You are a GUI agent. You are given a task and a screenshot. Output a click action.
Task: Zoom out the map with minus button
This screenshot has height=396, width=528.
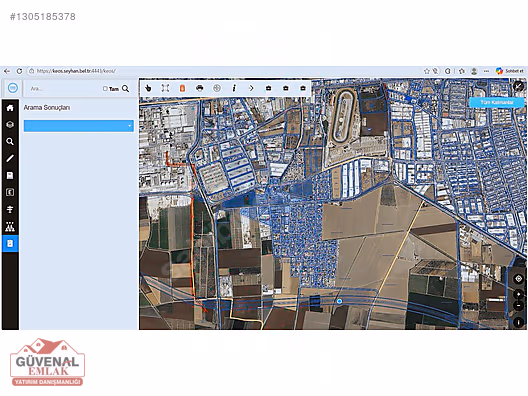[x=519, y=306]
